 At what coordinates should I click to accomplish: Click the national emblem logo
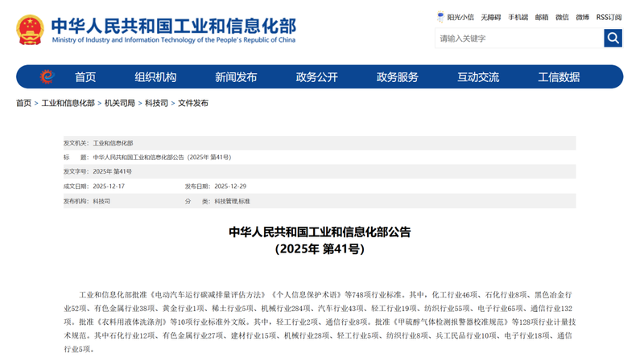click(x=30, y=29)
